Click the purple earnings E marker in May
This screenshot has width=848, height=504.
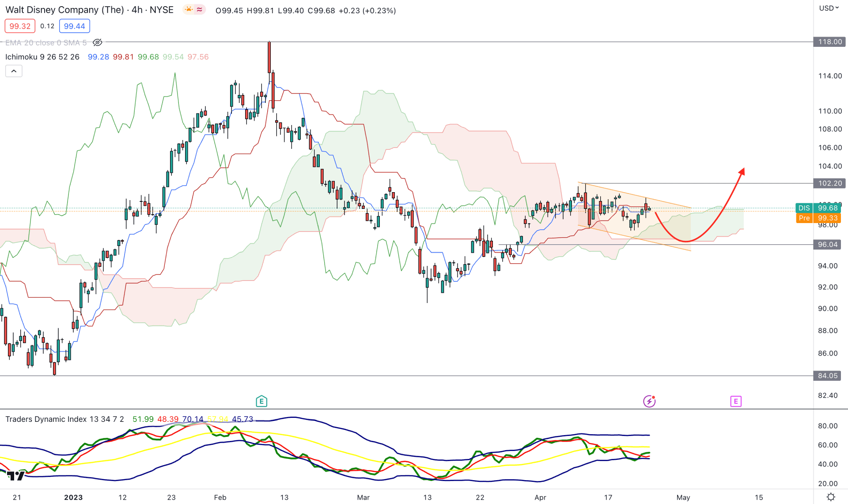click(x=736, y=401)
